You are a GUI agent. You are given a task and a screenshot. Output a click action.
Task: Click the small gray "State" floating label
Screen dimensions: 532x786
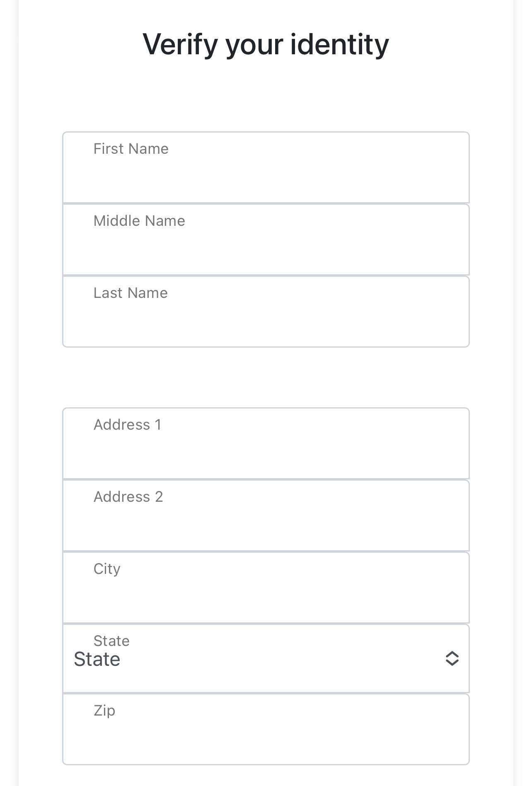click(x=111, y=641)
